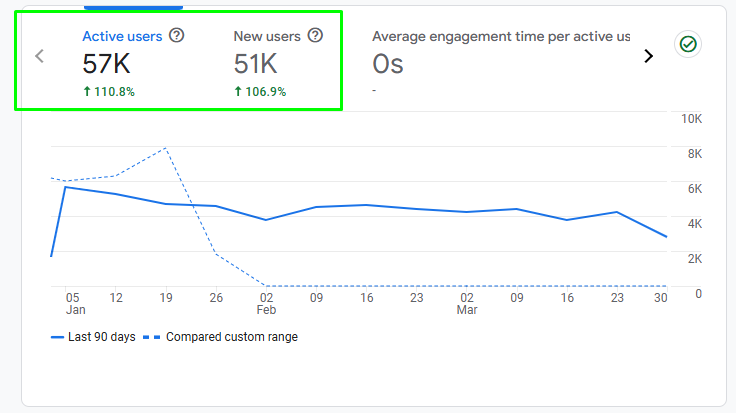Select Average engagement time per active user
The height and width of the screenshot is (413, 736).
point(500,37)
